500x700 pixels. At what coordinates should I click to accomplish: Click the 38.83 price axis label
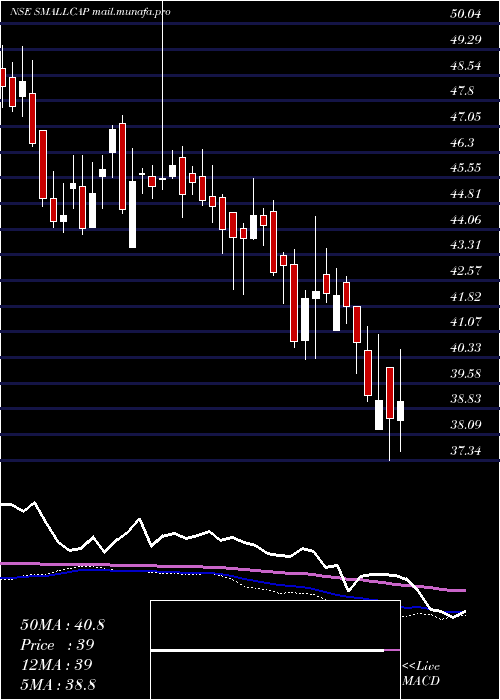point(466,399)
